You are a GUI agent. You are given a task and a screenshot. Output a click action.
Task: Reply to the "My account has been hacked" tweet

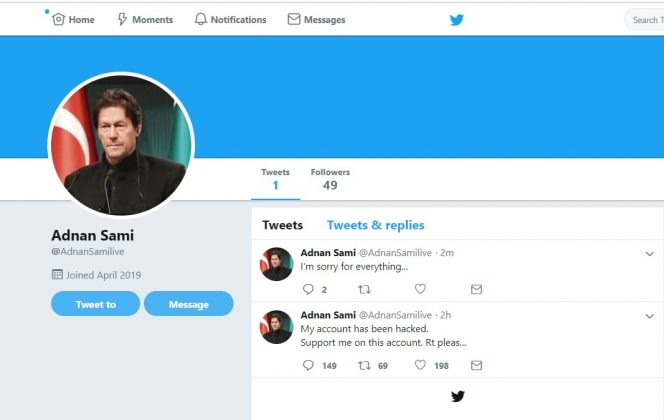[x=308, y=365]
